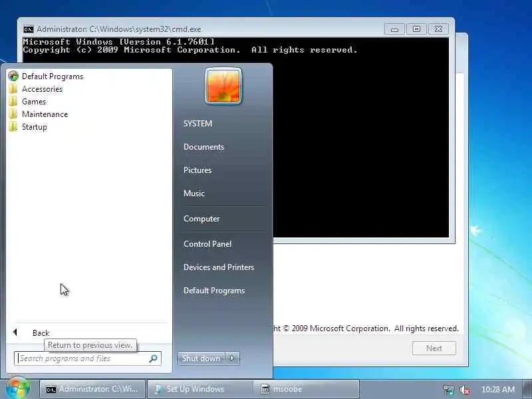Switch to msoobe taskbar button
The height and width of the screenshot is (399, 532).
point(305,389)
